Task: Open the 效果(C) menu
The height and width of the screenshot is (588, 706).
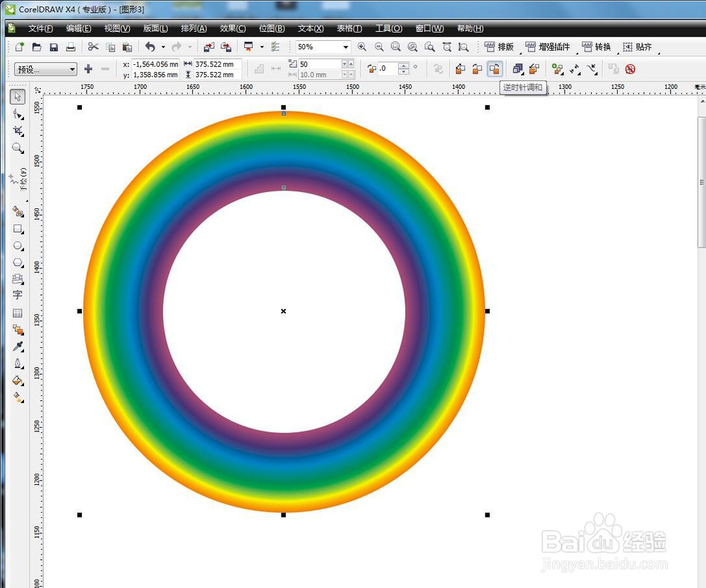Action: (x=233, y=28)
